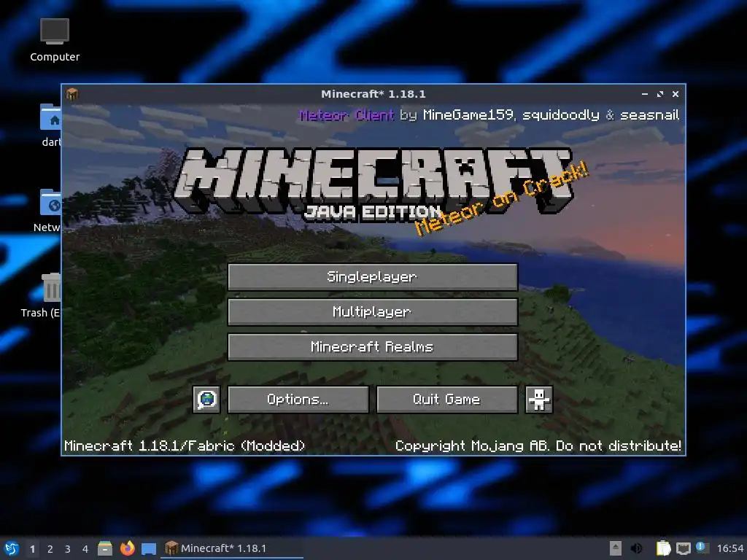Minimize the Minecraft window
The image size is (747, 560).
[645, 94]
